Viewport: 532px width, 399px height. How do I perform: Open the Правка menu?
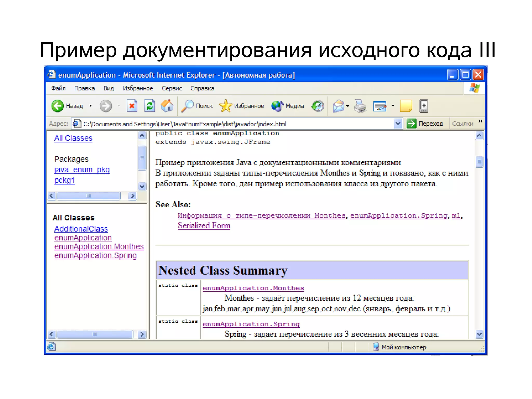84,88
